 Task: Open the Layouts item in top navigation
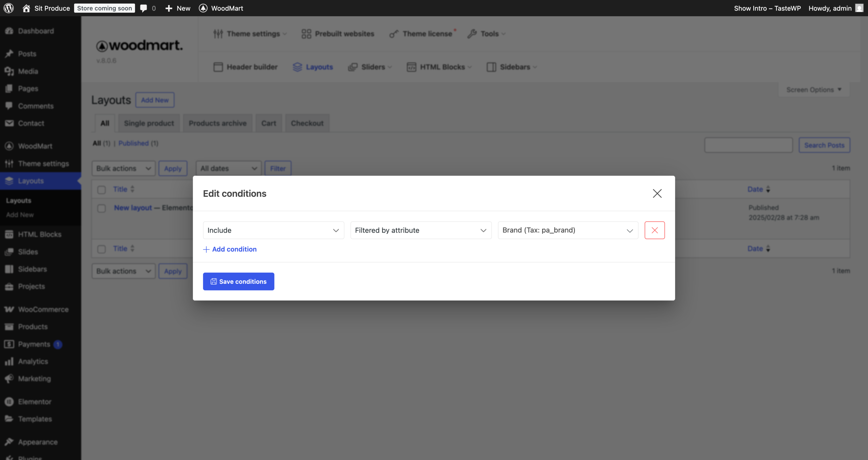tap(313, 67)
